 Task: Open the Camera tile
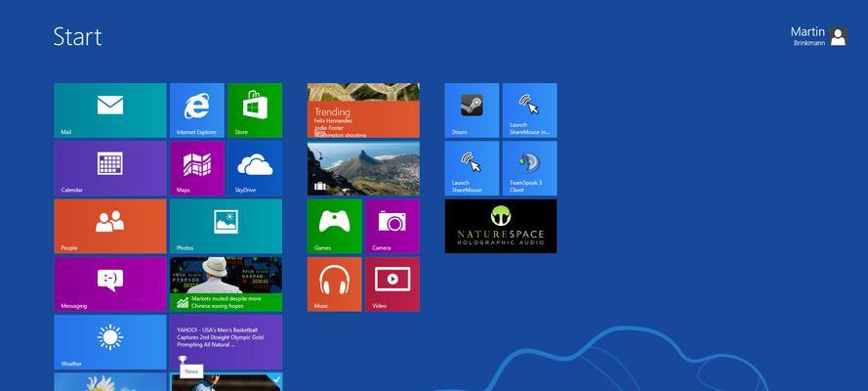click(393, 227)
